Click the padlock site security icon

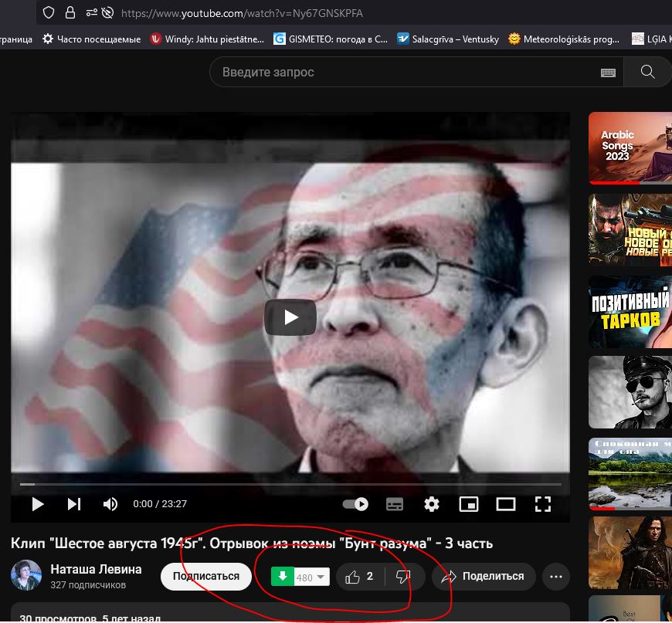tap(70, 13)
